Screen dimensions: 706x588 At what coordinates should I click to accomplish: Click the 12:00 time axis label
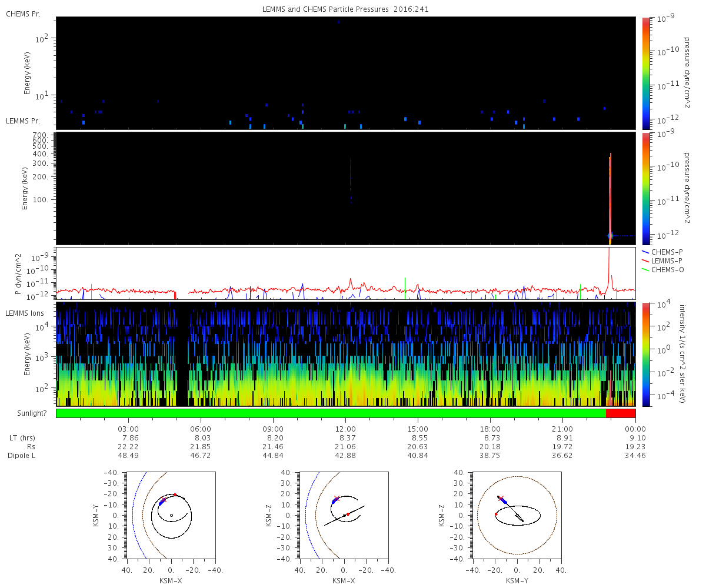[345, 428]
